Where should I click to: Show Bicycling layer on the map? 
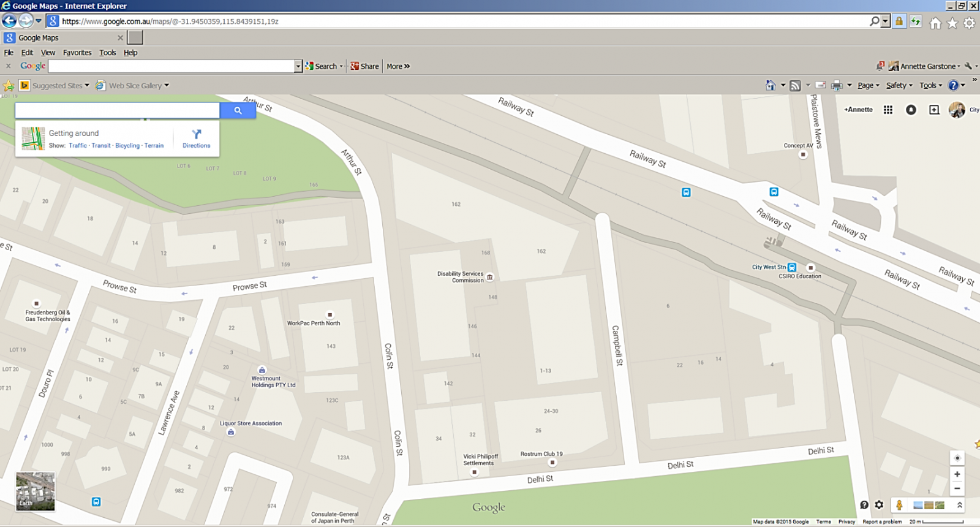point(127,146)
